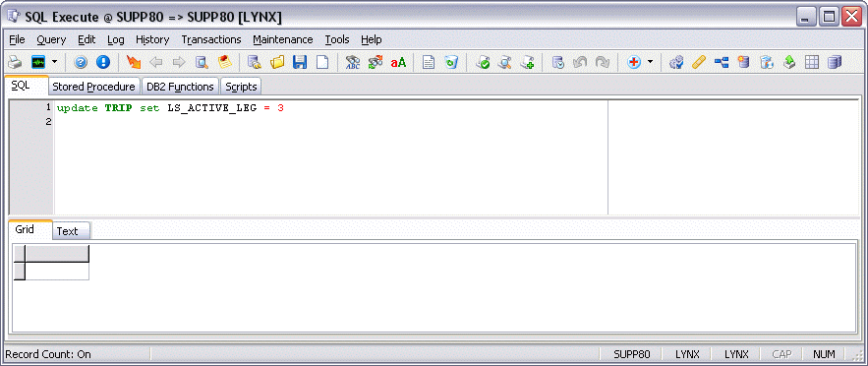Click the green arrow export tray icon
868x366 pixels.
pyautogui.click(x=788, y=63)
